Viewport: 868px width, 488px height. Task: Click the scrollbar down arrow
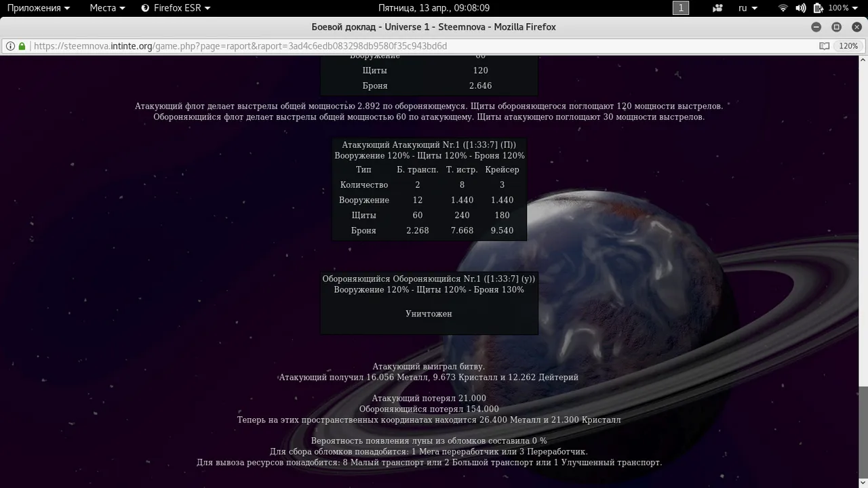(863, 483)
